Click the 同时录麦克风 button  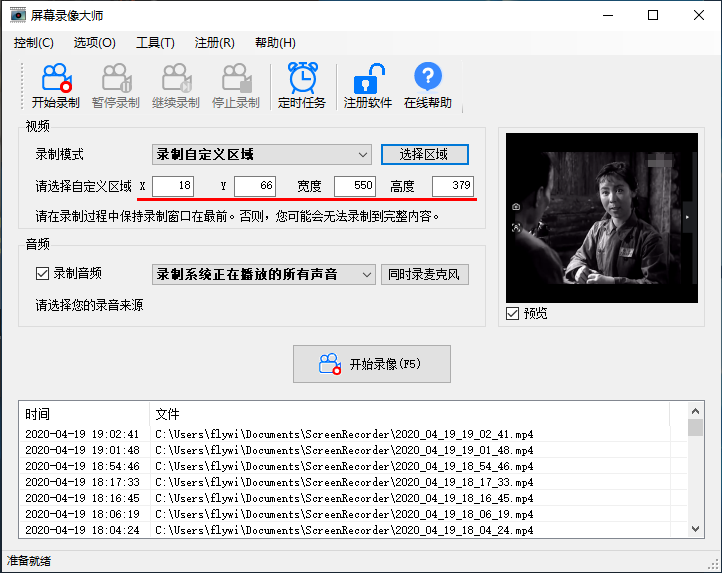pos(424,274)
